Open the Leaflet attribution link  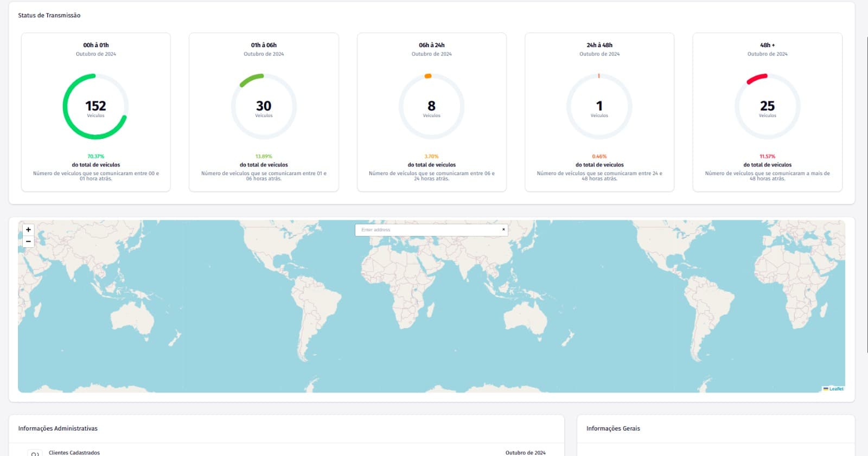pyautogui.click(x=836, y=389)
